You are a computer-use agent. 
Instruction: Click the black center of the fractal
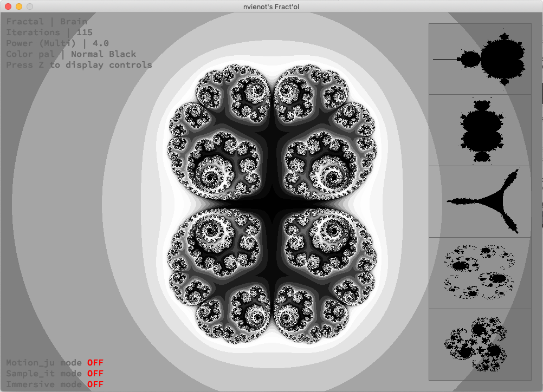pos(272,204)
